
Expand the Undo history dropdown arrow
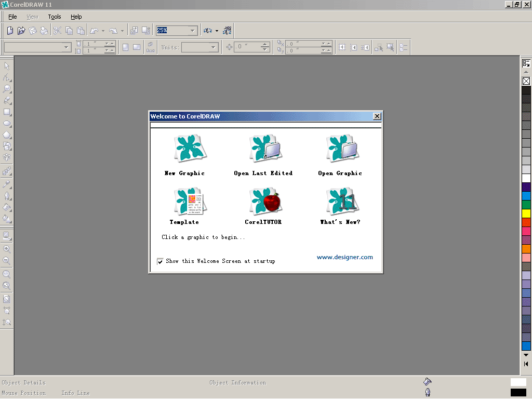point(103,31)
